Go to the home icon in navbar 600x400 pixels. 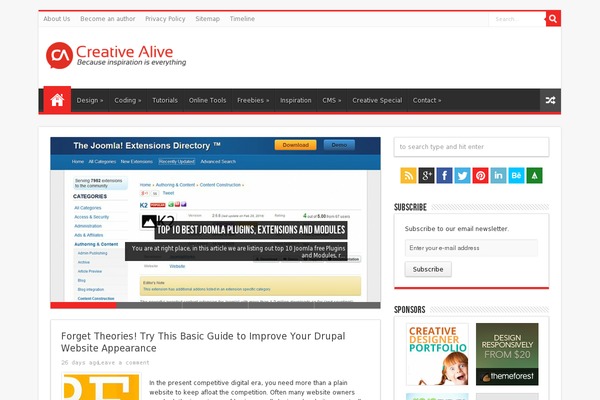click(x=57, y=100)
